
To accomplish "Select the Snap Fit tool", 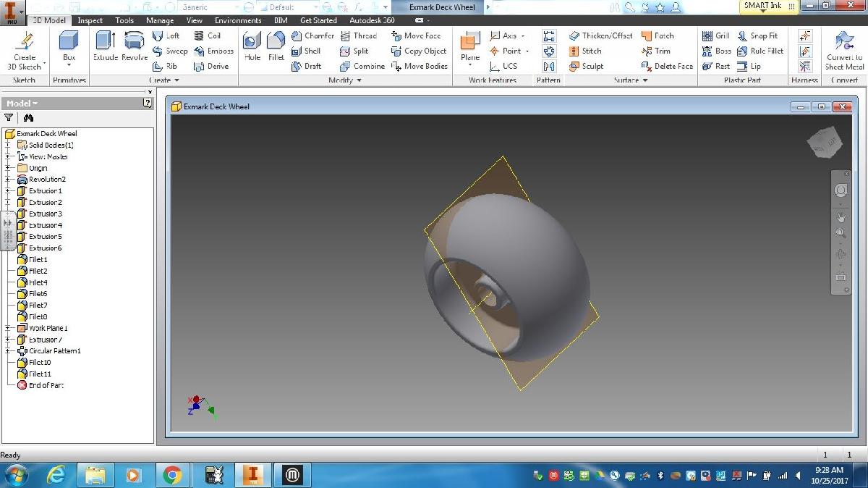I will (x=757, y=35).
